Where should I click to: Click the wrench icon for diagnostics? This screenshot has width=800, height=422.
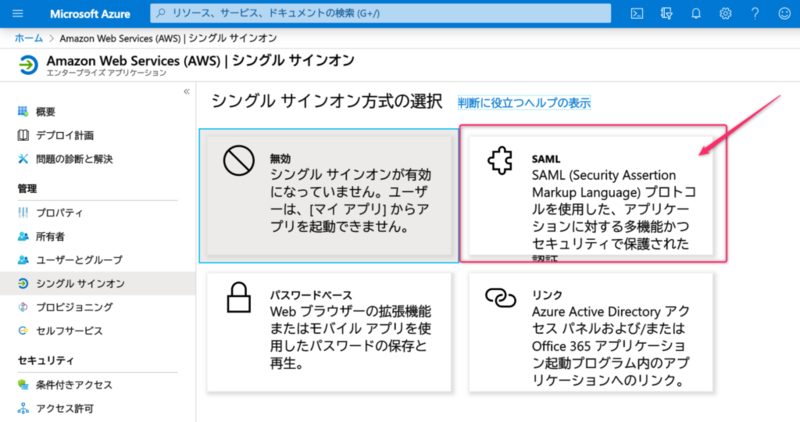tap(23, 159)
